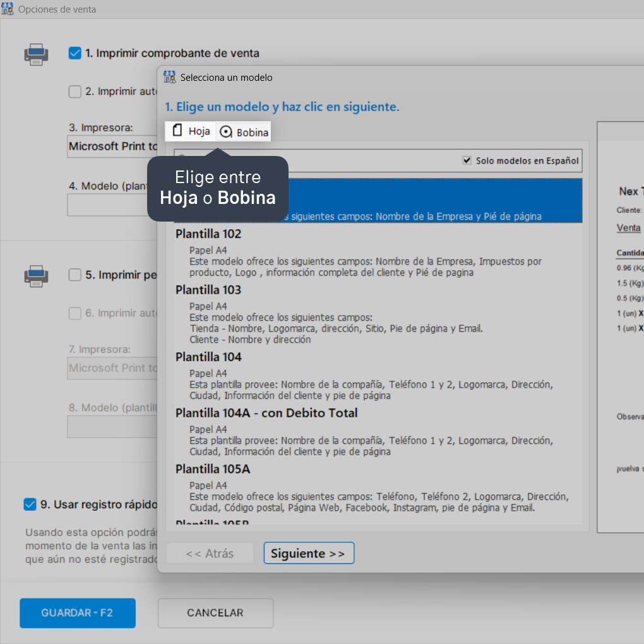Select the Hoja tab
Viewport: 644px width, 644px height.
191,131
